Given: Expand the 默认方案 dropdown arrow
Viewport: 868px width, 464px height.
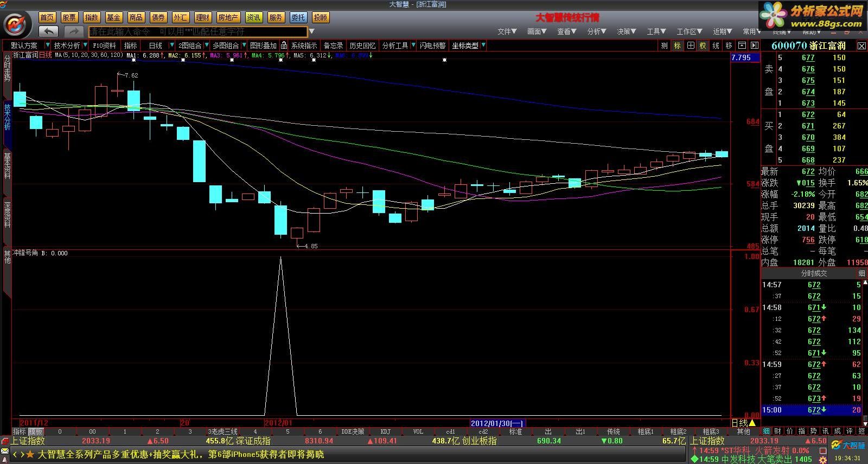Looking at the screenshot, I should click(x=48, y=46).
